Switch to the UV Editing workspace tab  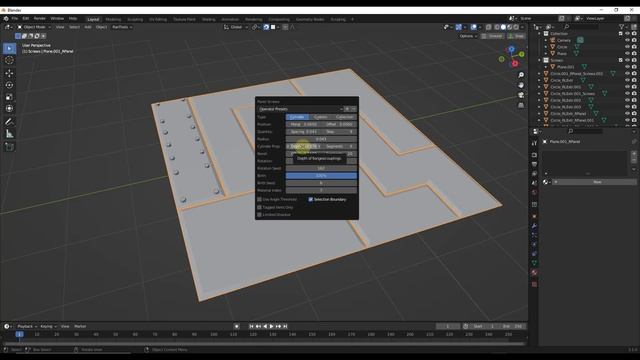click(158, 19)
